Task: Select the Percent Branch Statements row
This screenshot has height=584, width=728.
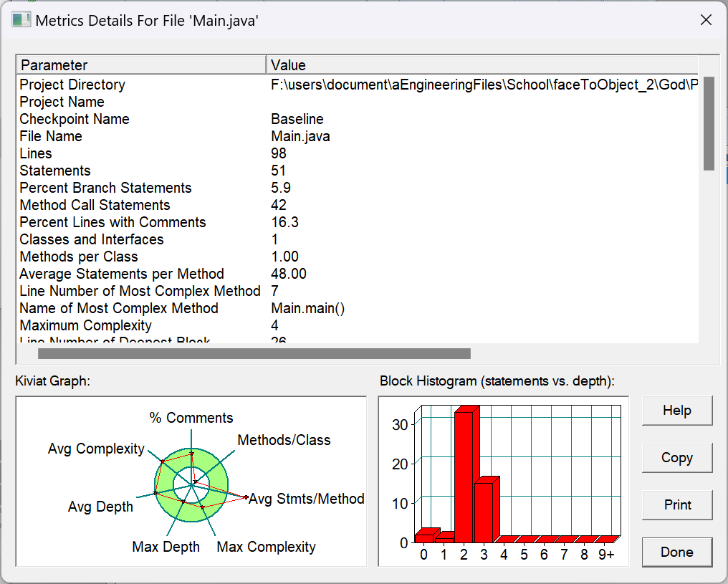Action: tap(358, 188)
